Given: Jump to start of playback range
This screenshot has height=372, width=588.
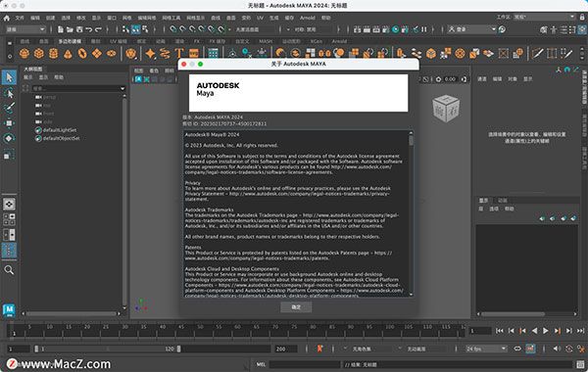Looking at the screenshot, I should (x=500, y=331).
